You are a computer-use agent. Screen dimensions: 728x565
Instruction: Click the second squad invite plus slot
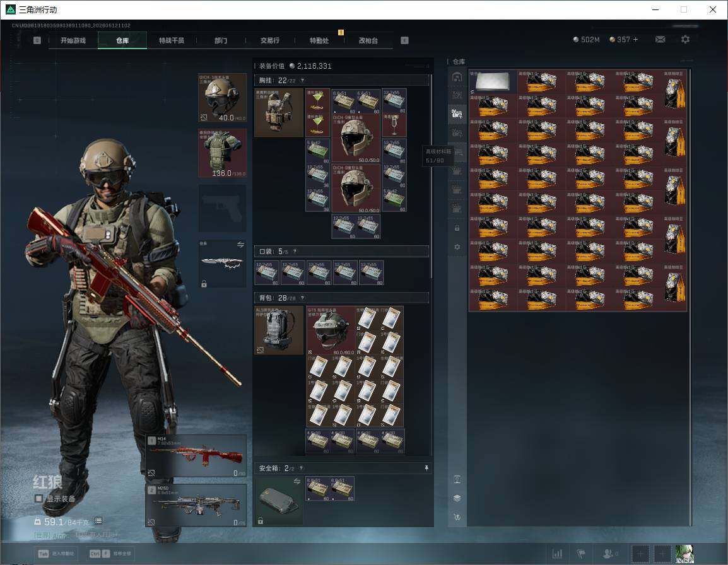click(662, 554)
